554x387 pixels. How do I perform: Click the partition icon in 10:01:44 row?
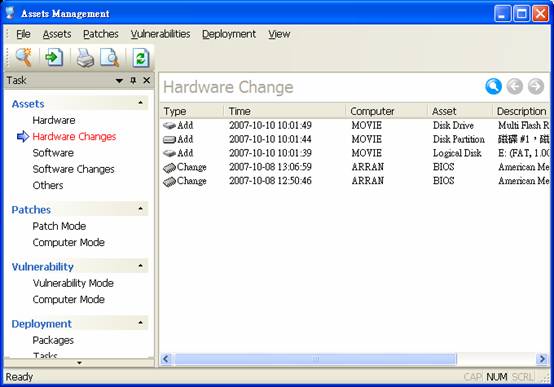point(169,140)
